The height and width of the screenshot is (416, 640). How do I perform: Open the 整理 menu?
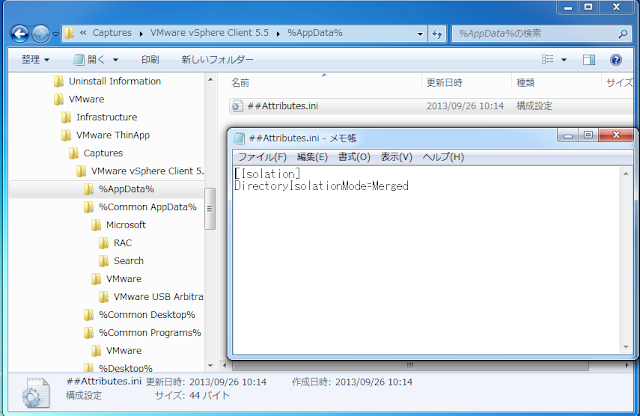point(35,60)
